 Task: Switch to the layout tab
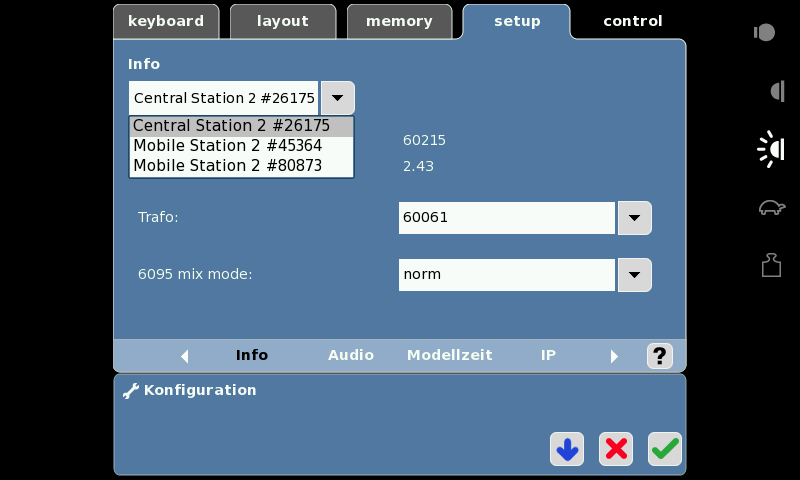point(283,21)
